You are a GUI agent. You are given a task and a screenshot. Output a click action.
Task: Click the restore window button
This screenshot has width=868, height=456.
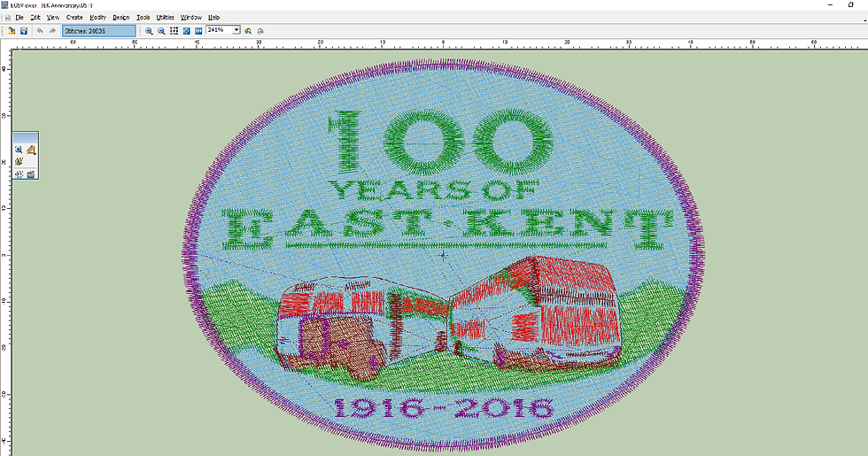(851, 5)
